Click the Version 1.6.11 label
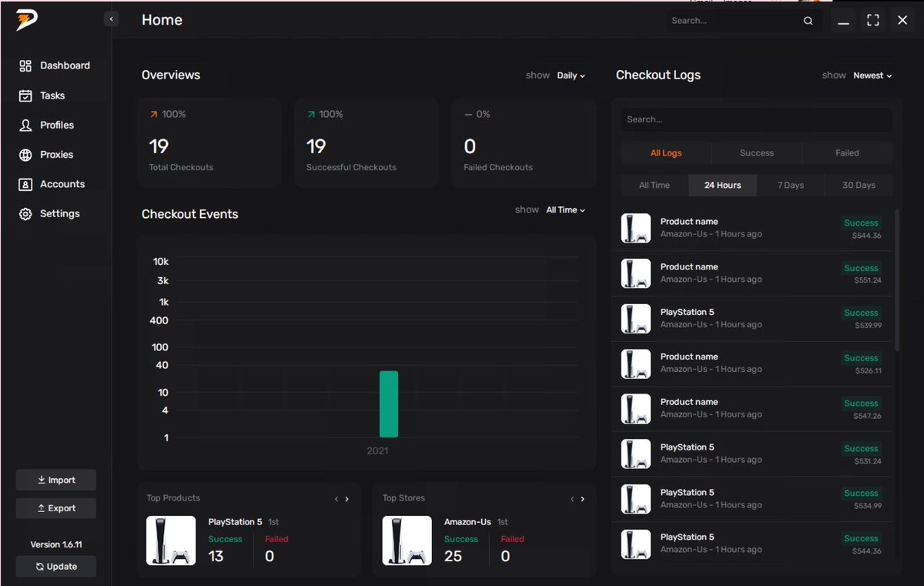This screenshot has height=586, width=924. coord(56,544)
